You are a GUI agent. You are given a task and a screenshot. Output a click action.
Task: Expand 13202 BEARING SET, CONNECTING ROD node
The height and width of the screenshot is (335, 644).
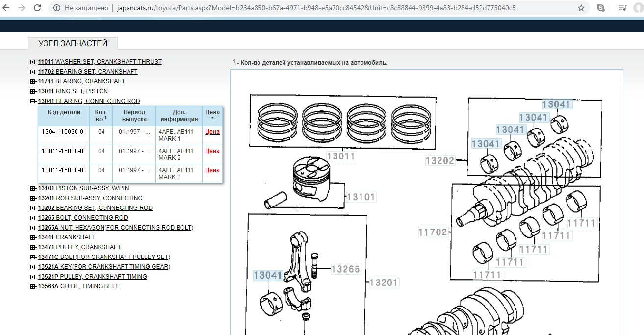(33, 208)
